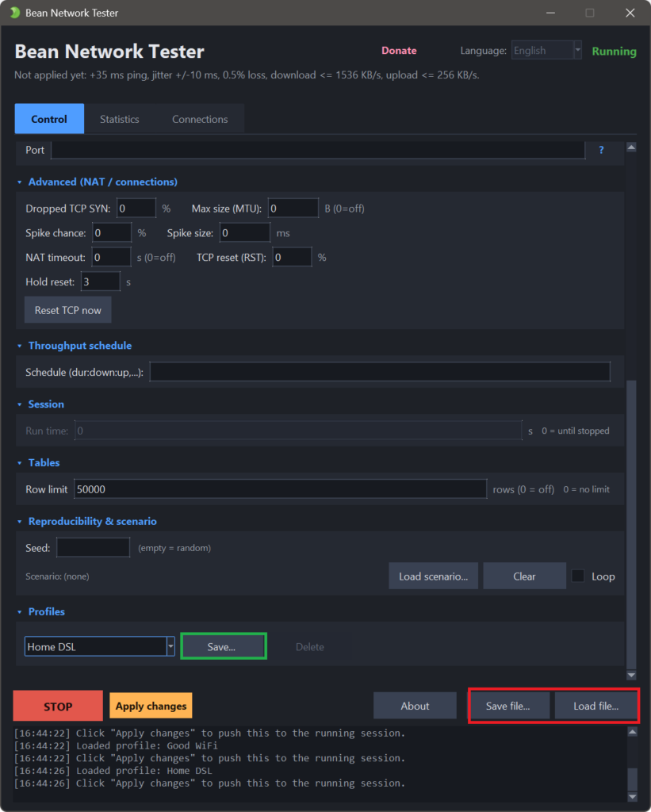651x812 pixels.
Task: Open the Home DSL profile dropdown
Action: [x=170, y=646]
